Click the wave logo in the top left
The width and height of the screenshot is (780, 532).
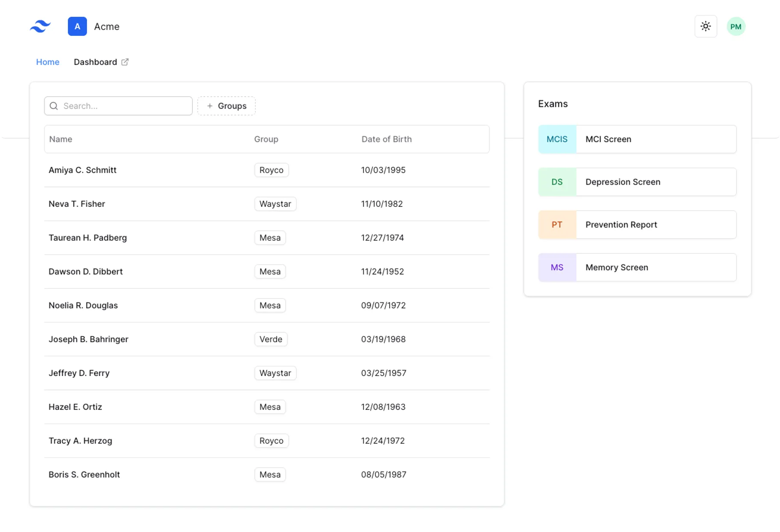coord(40,26)
